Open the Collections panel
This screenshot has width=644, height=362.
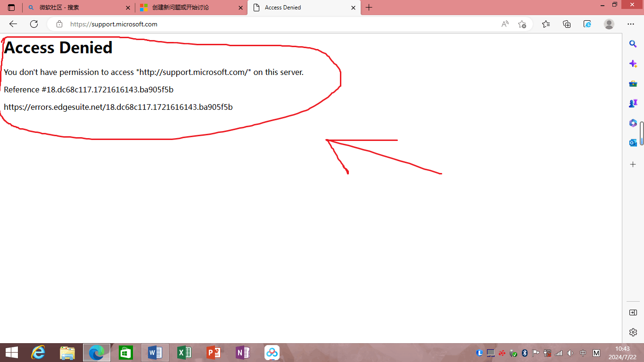point(567,24)
